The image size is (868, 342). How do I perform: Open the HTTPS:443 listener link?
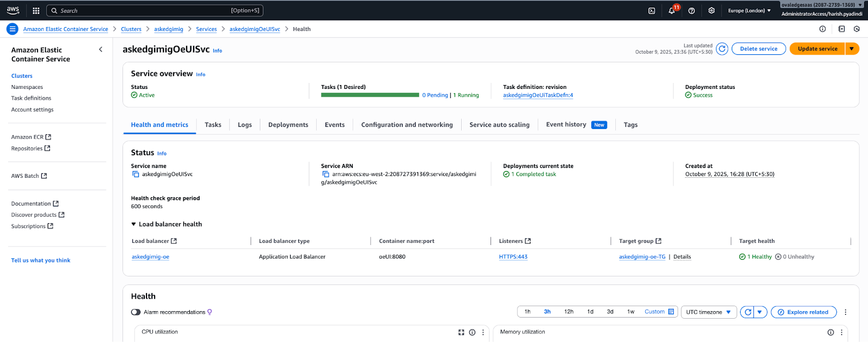pos(513,257)
